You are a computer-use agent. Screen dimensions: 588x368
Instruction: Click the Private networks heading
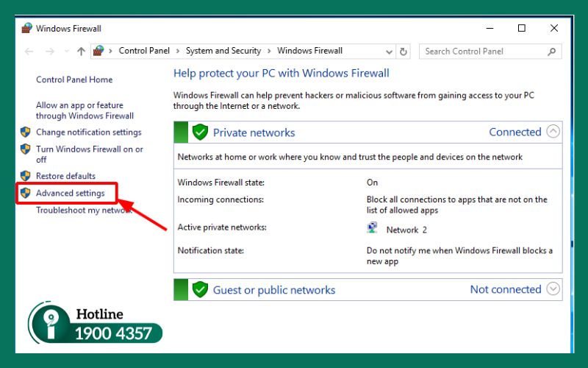(x=254, y=132)
